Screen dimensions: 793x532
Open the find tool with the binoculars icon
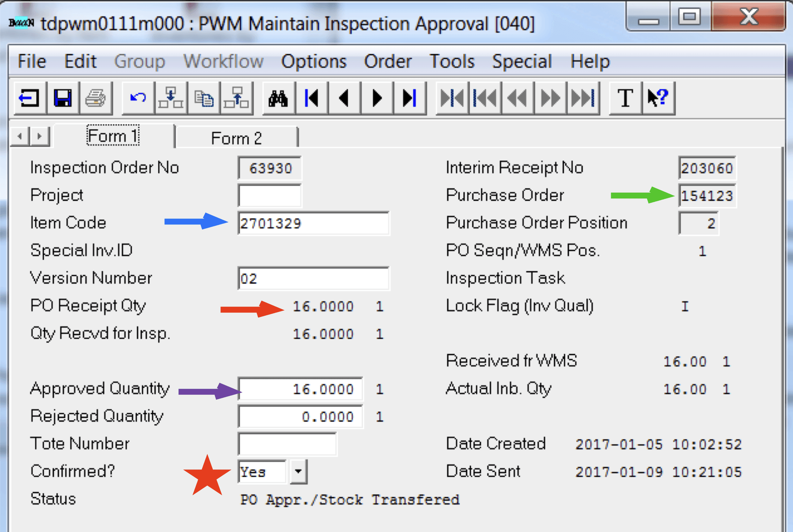tap(278, 98)
